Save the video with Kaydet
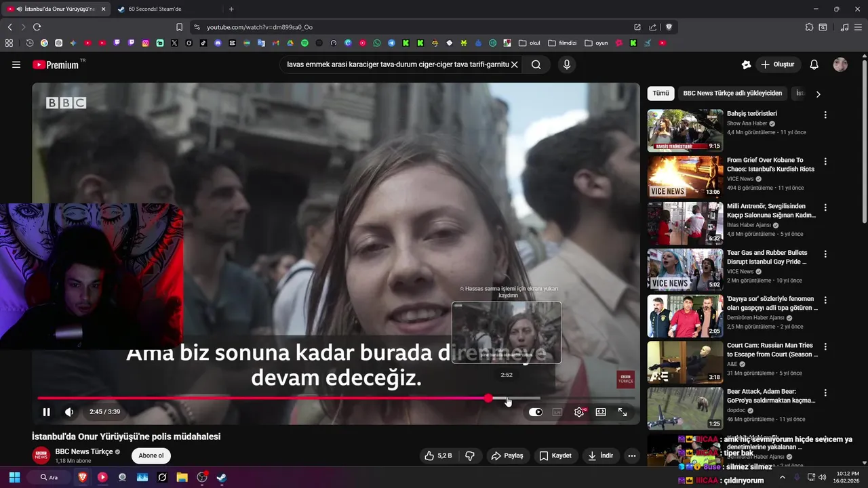Image resolution: width=868 pixels, height=488 pixels. [x=555, y=455]
